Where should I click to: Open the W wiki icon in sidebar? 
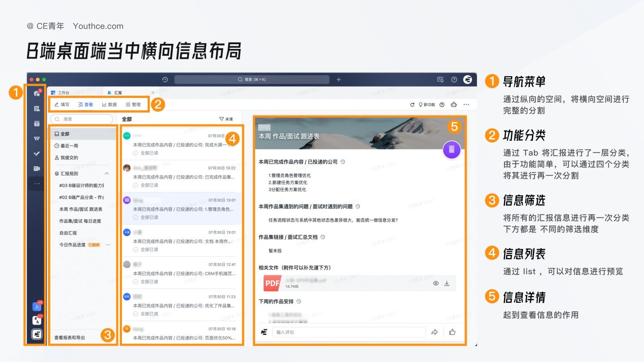(x=37, y=139)
